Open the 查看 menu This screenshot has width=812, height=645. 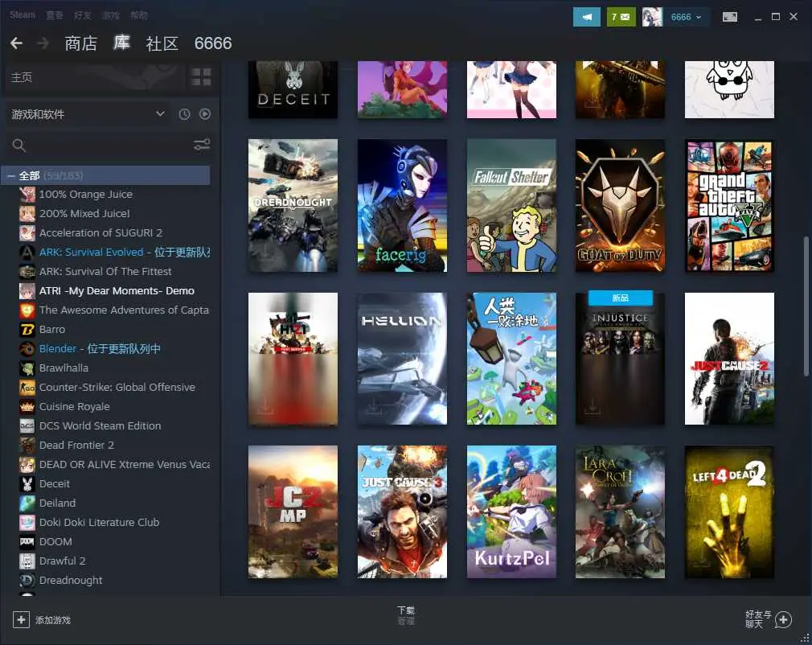coord(55,15)
